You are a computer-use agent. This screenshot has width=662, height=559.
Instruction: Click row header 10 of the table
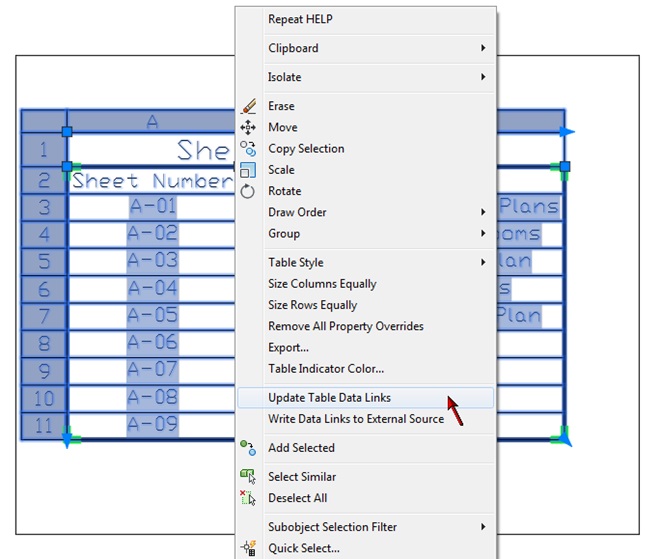click(x=44, y=399)
